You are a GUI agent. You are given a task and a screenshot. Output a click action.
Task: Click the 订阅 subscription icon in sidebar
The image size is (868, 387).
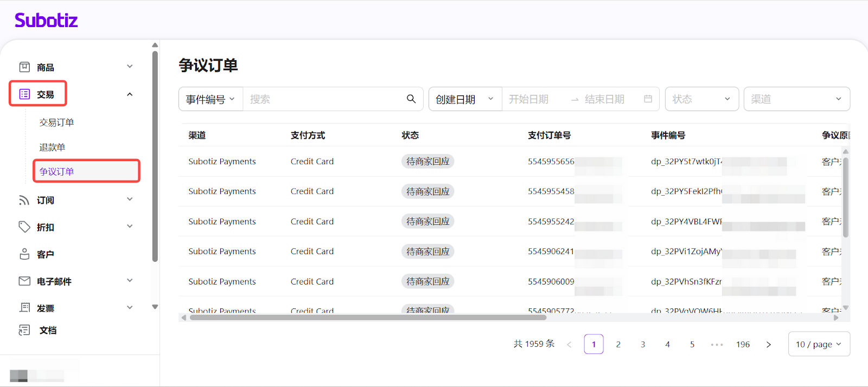click(x=24, y=200)
